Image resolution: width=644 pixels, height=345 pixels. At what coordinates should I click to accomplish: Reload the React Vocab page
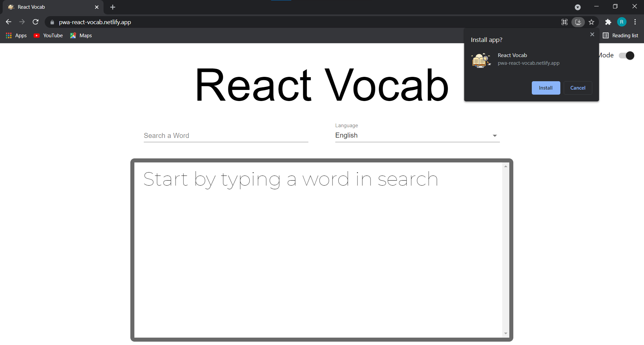(35, 22)
